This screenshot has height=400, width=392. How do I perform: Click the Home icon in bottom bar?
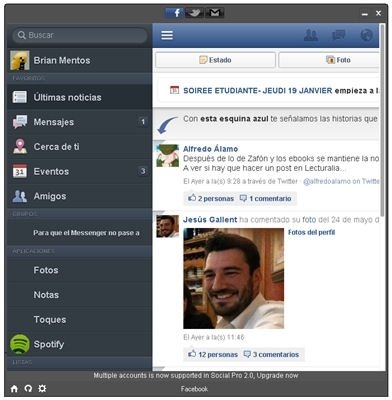point(14,389)
